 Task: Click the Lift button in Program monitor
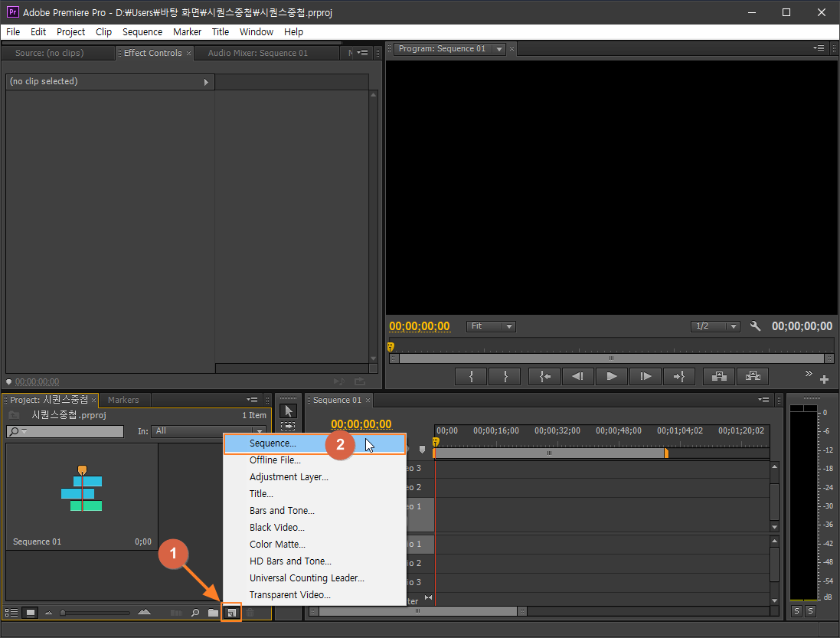[719, 377]
